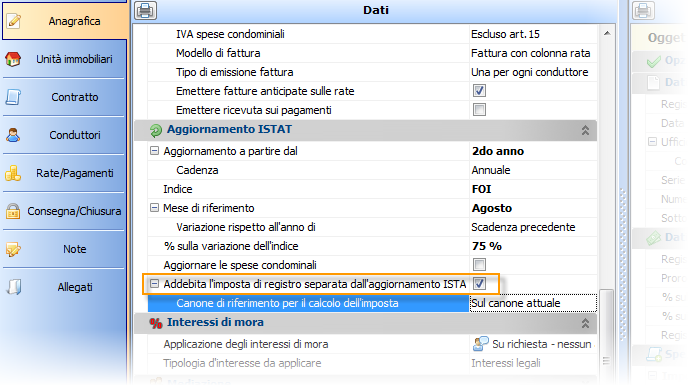Toggle Addebita l'imposta di registro checkbox

(479, 284)
